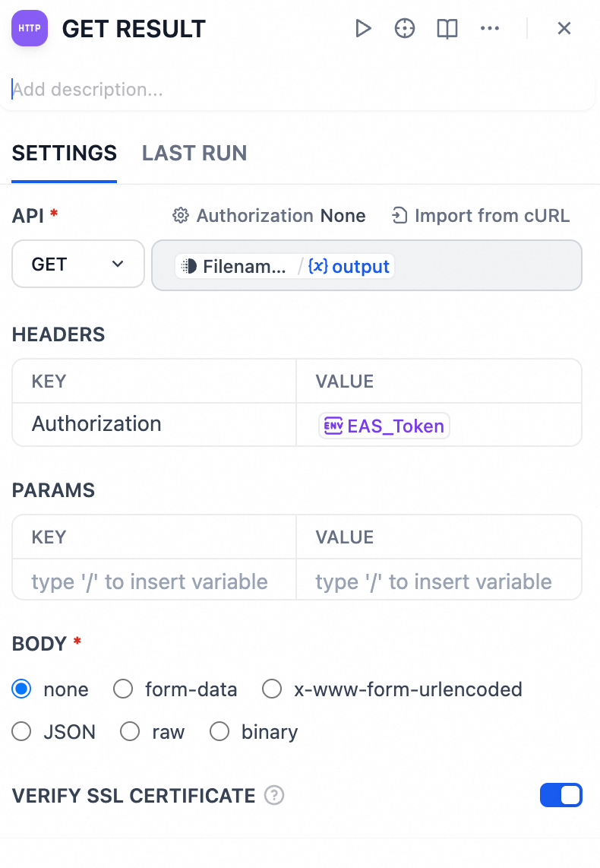This screenshot has height=868, width=600.
Task: Click the purple HTTP node icon
Action: click(30, 29)
